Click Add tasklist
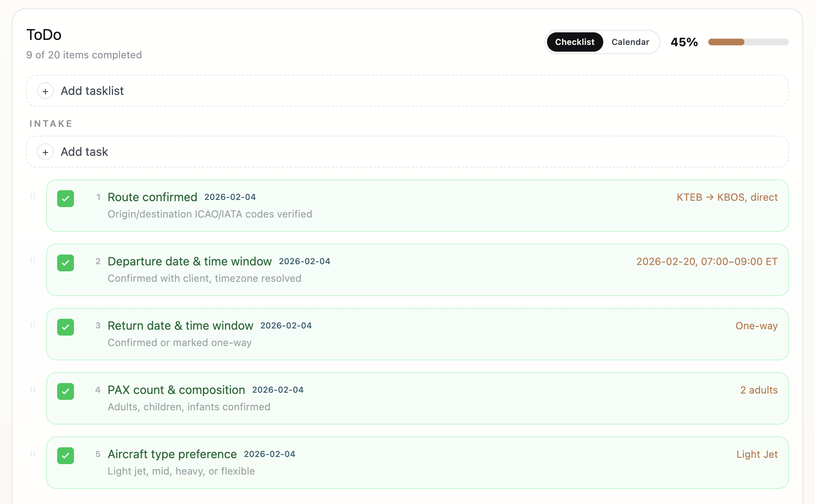Image resolution: width=815 pixels, height=504 pixels. pos(92,91)
